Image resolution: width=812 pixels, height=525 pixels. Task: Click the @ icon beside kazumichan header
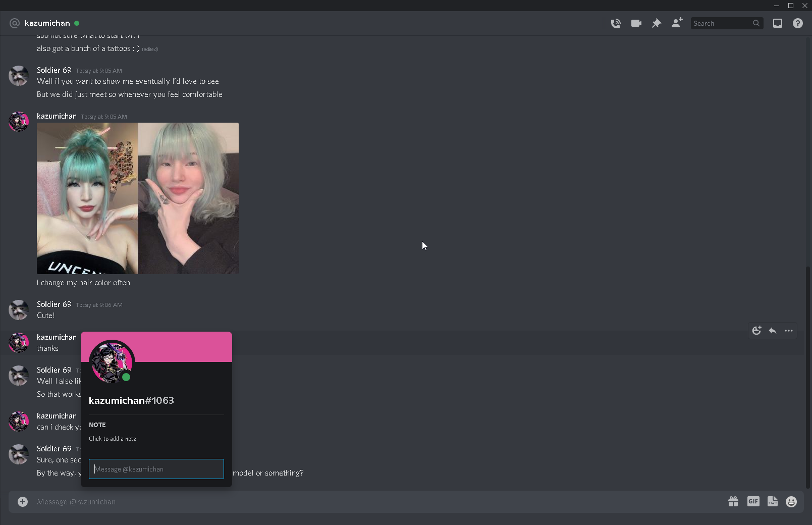click(x=15, y=23)
